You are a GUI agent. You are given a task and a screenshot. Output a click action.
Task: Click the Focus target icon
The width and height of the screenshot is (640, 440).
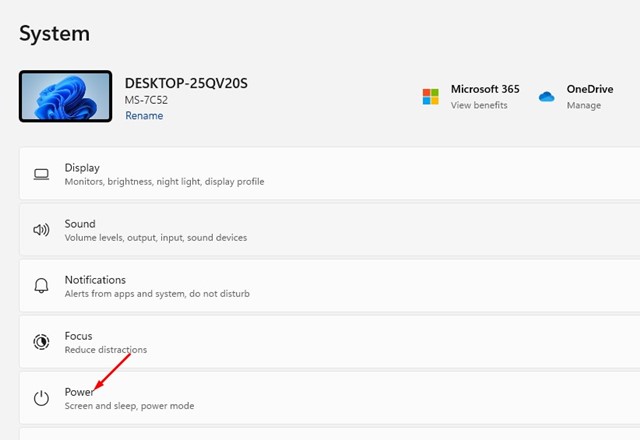pos(41,342)
